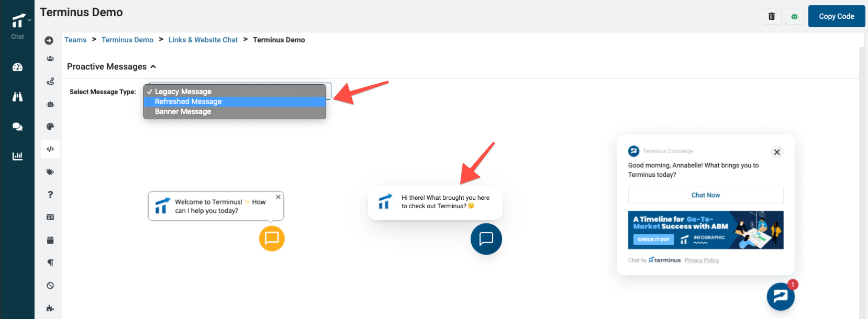The image size is (868, 319).
Task: Open the ID card icon in sidebar
Action: [x=50, y=217]
